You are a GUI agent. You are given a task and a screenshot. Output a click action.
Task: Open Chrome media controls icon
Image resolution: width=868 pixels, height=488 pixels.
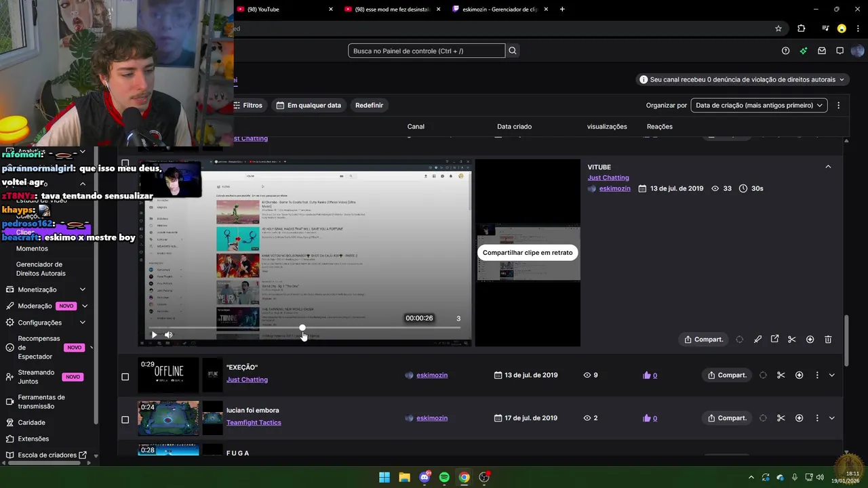click(825, 28)
